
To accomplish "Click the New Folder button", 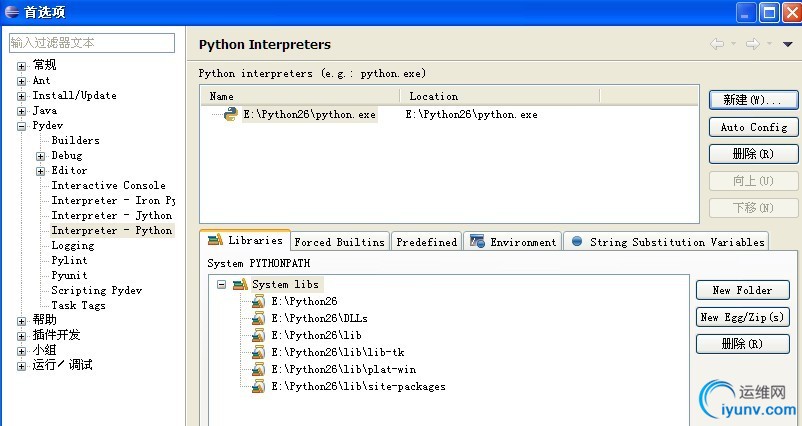I will coord(742,290).
